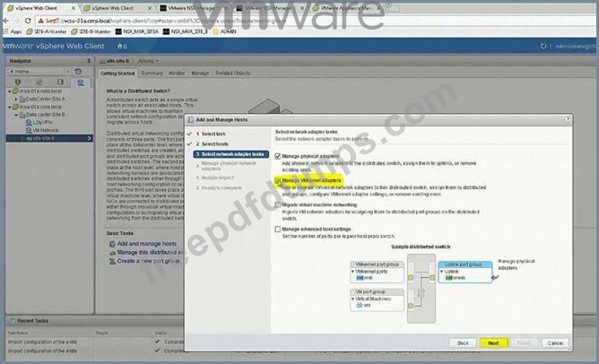This screenshot has height=364, width=599.
Task: Open SITE-B-Vcenter bookmark
Action: pos(91,31)
